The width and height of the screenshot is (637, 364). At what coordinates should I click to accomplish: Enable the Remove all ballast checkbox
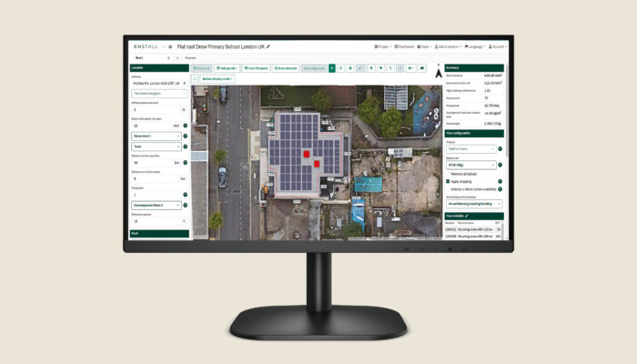pos(447,173)
